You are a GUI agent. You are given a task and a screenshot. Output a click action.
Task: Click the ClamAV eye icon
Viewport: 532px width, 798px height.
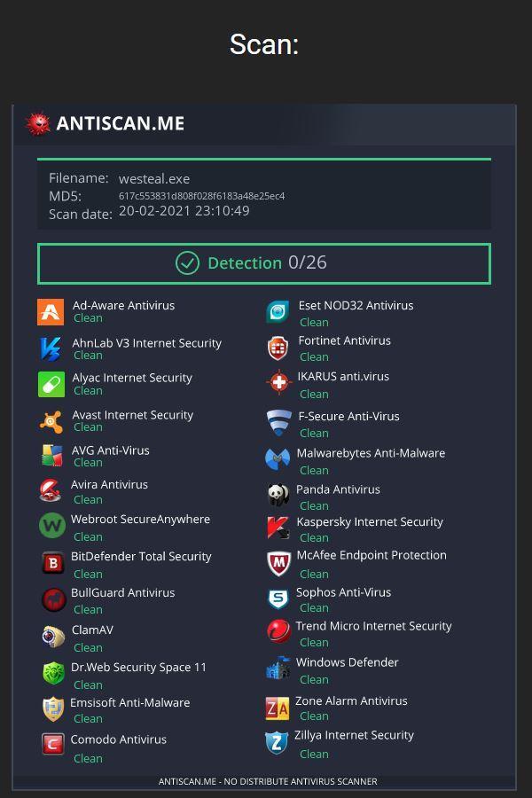pyautogui.click(x=53, y=637)
